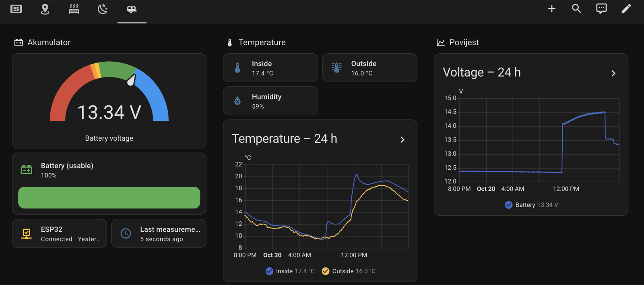Click the Akumulator battery section icon
644x285 pixels.
(x=19, y=42)
